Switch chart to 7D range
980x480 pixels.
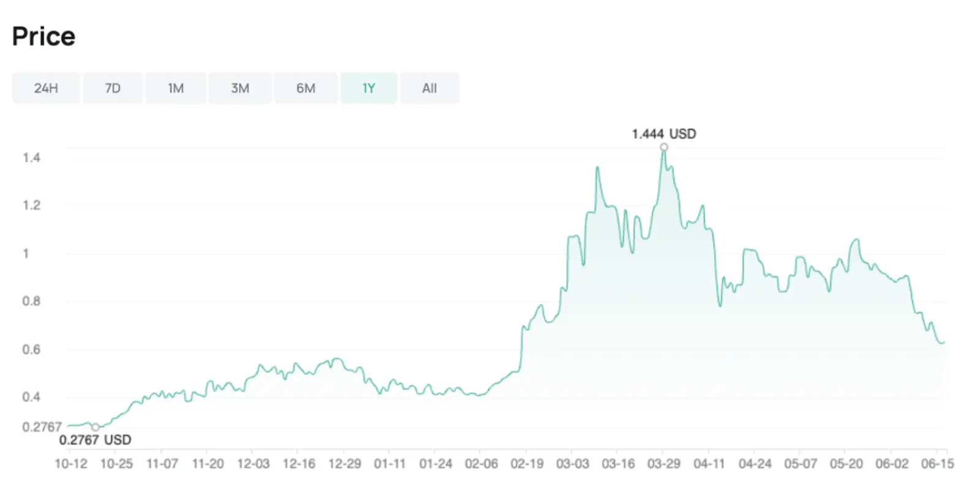coord(113,88)
